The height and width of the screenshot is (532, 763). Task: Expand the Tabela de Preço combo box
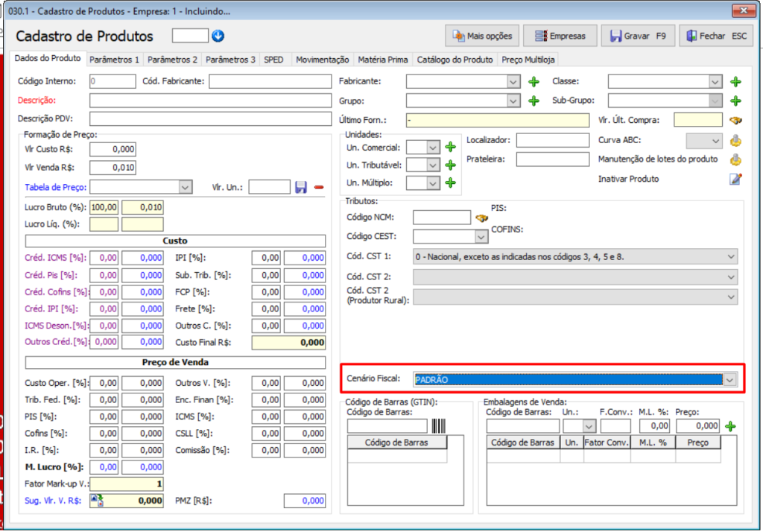coord(186,187)
